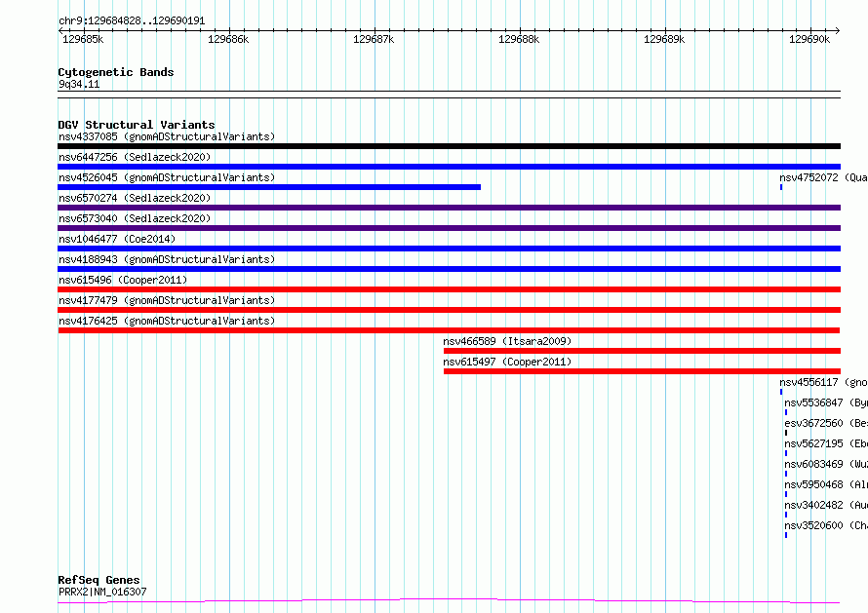Click the nsv615496 red variant bar

click(449, 289)
